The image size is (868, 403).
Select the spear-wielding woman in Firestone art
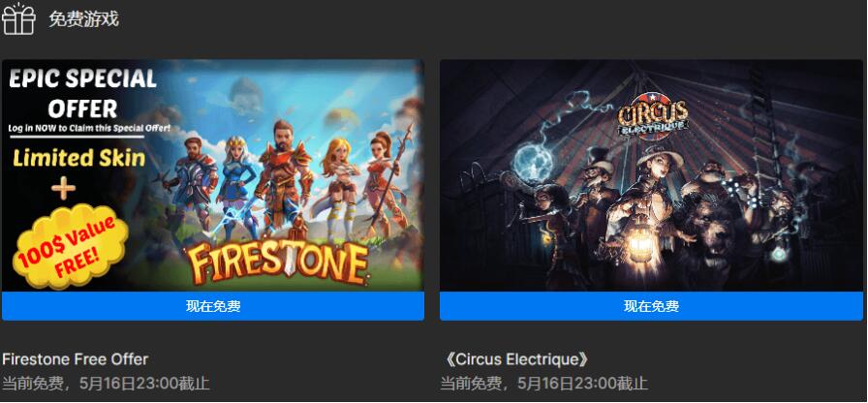[387, 180]
